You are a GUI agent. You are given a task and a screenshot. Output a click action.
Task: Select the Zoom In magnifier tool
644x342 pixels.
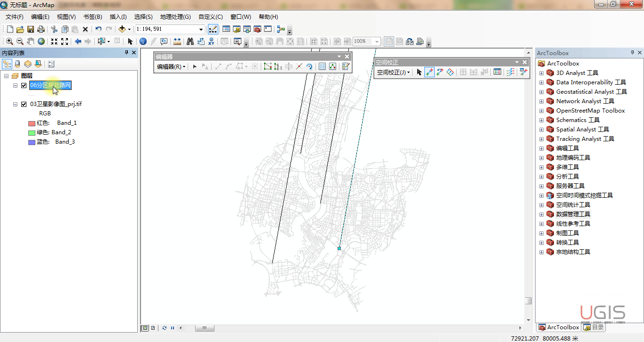click(9, 41)
